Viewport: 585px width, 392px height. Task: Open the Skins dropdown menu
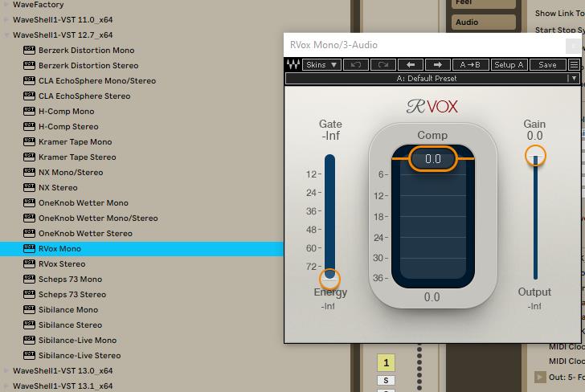click(321, 64)
